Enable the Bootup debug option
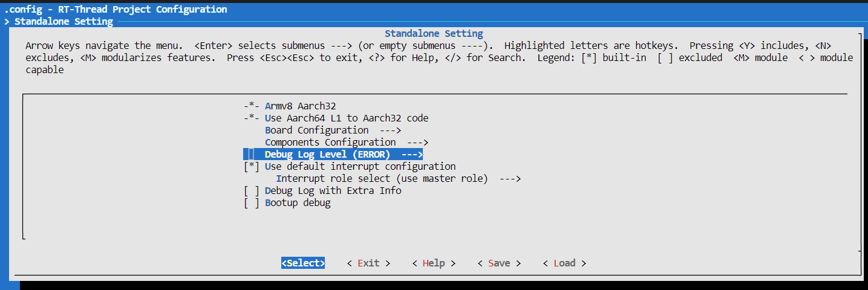 coord(252,203)
